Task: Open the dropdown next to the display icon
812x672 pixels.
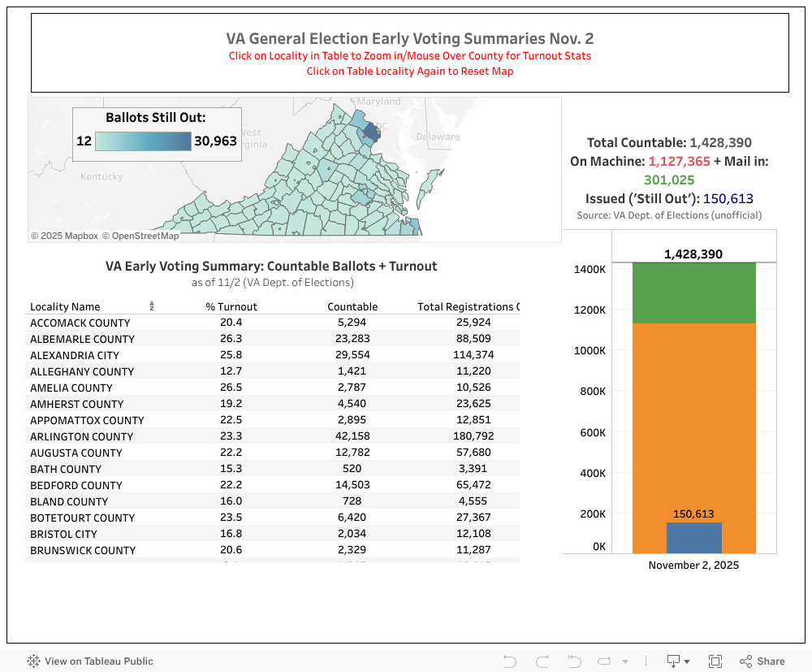Action: coord(687,661)
